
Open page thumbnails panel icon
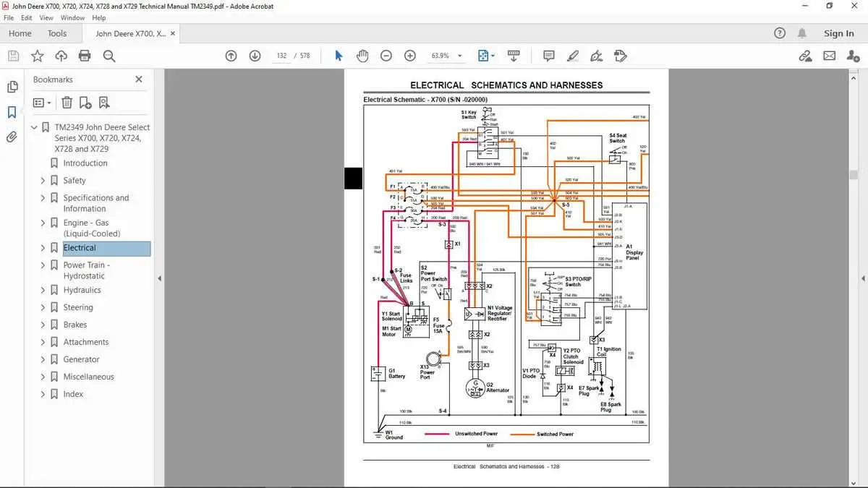pyautogui.click(x=12, y=87)
